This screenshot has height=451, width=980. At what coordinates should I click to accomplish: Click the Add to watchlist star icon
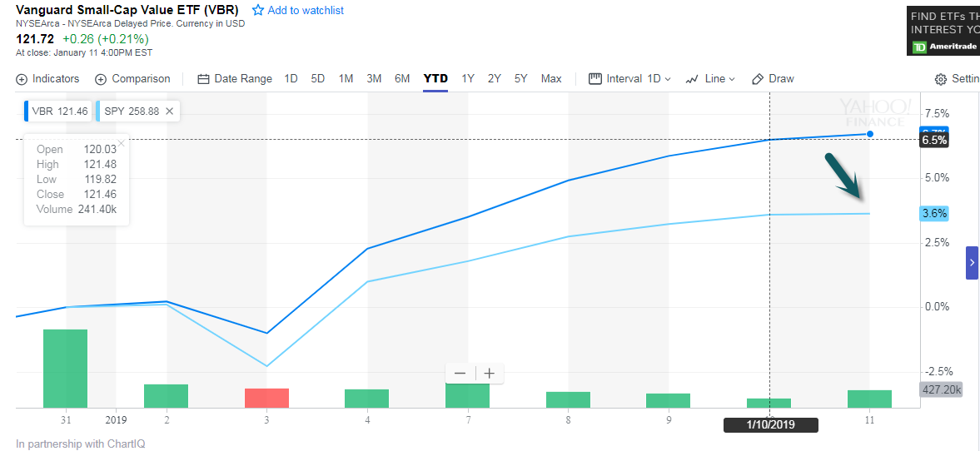click(257, 11)
